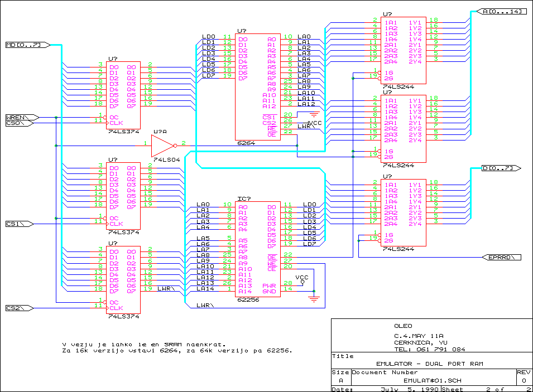The image size is (533, 392).
Task: Click ground symbol below the 62256 VCC
Action: pyautogui.click(x=314, y=299)
